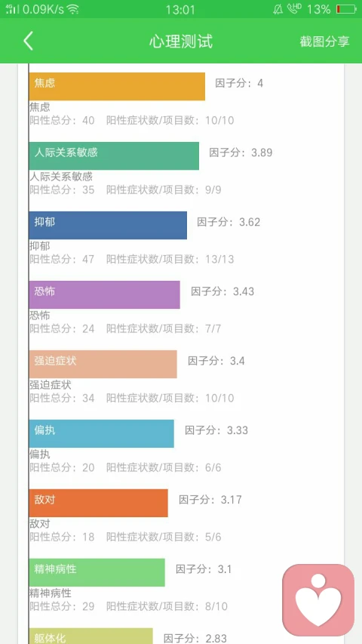Tap the 4G signal strength icon
Viewport: 362px width, 644px height.
[x=12, y=9]
